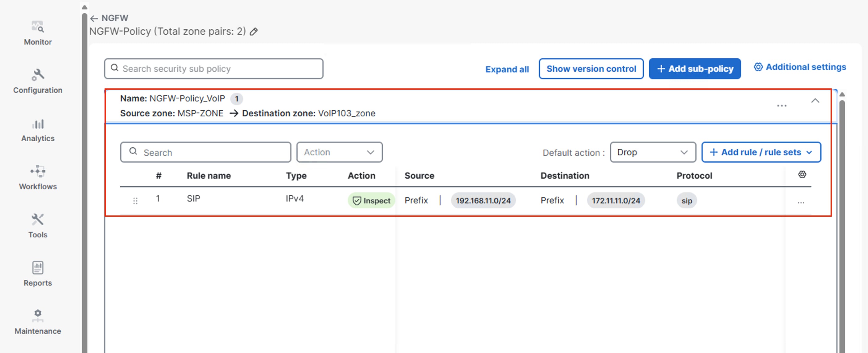This screenshot has height=353, width=868.
Task: Open the Action filter dropdown
Action: click(339, 152)
